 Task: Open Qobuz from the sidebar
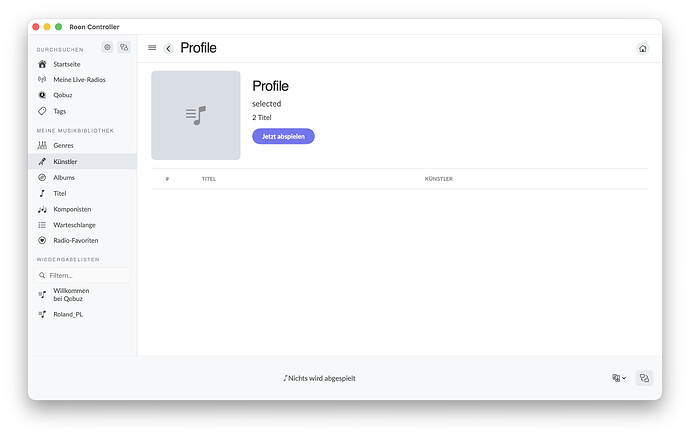(x=62, y=95)
